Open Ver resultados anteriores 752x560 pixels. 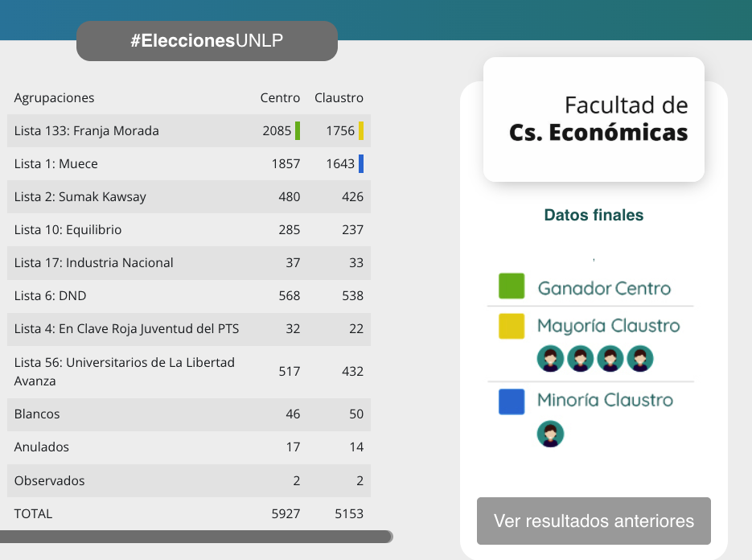pyautogui.click(x=594, y=521)
